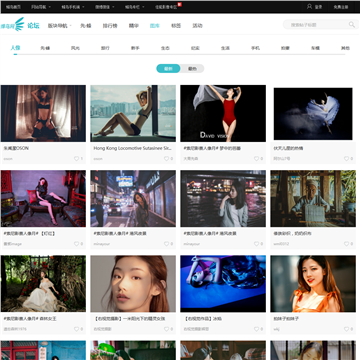The width and height of the screenshot is (360, 360).
Task: Open the orange top girl thumbnail
Action: click(x=313, y=284)
